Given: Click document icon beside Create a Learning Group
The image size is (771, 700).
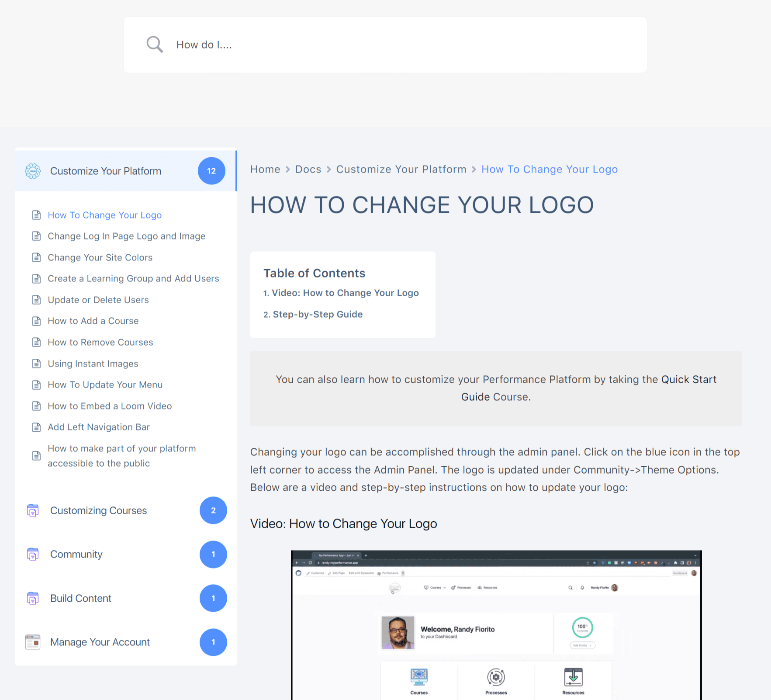Looking at the screenshot, I should click(37, 278).
